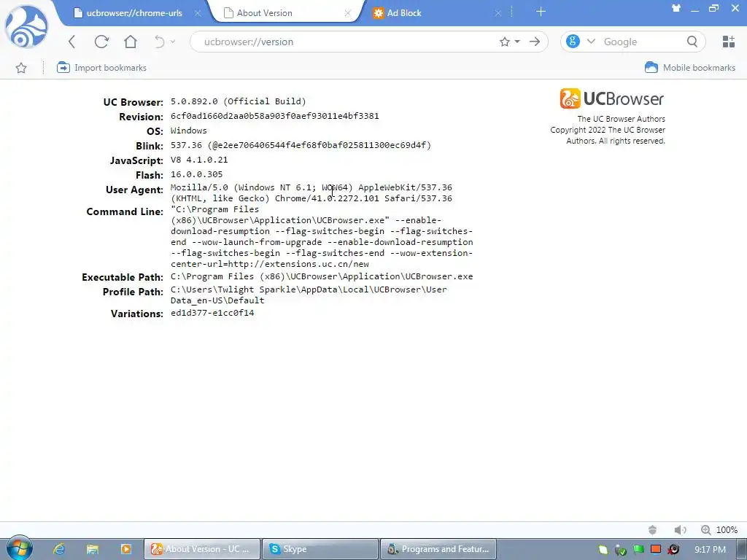The image size is (747, 560).
Task: Bookmark this page with star icon
Action: (505, 42)
